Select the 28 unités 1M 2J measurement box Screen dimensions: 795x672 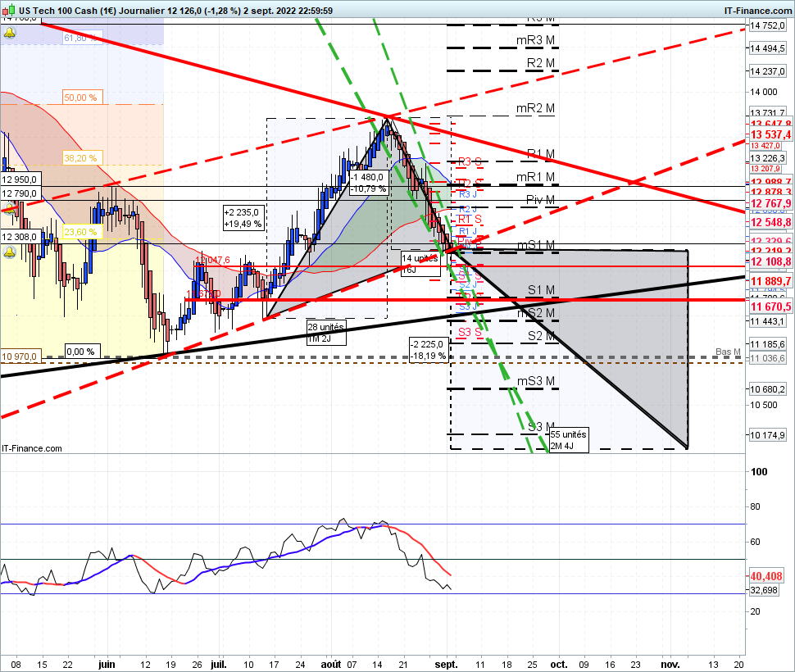(326, 333)
